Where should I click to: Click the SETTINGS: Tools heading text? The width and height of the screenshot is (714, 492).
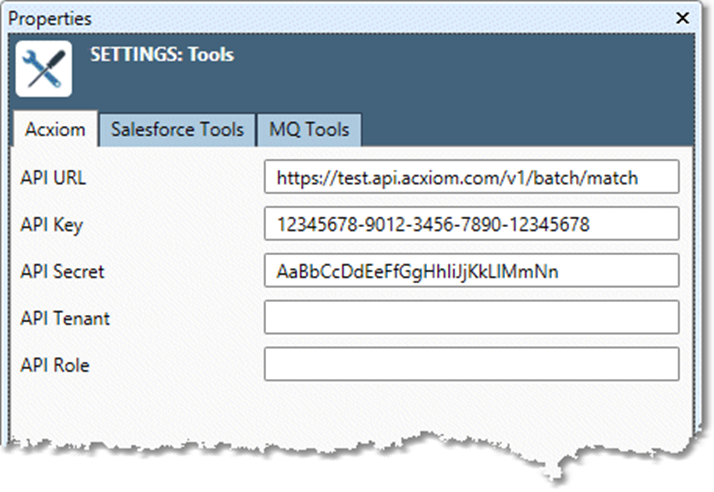point(162,54)
